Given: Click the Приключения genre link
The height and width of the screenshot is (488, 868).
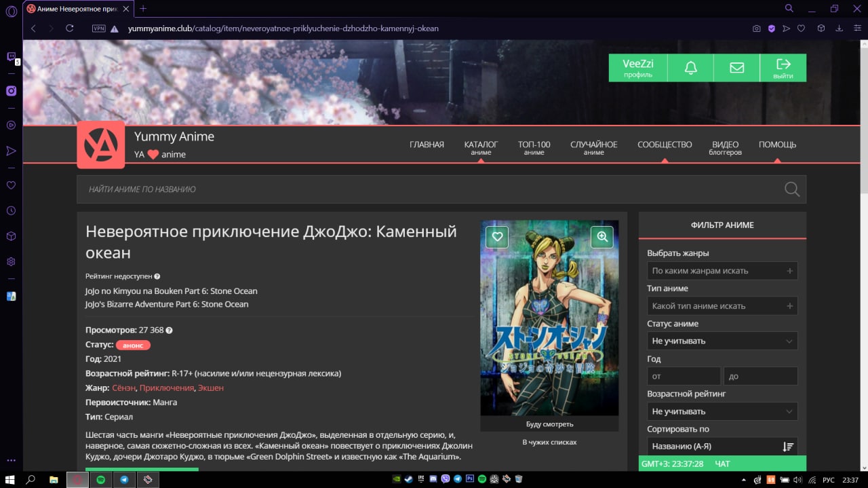Looking at the screenshot, I should click(167, 388).
